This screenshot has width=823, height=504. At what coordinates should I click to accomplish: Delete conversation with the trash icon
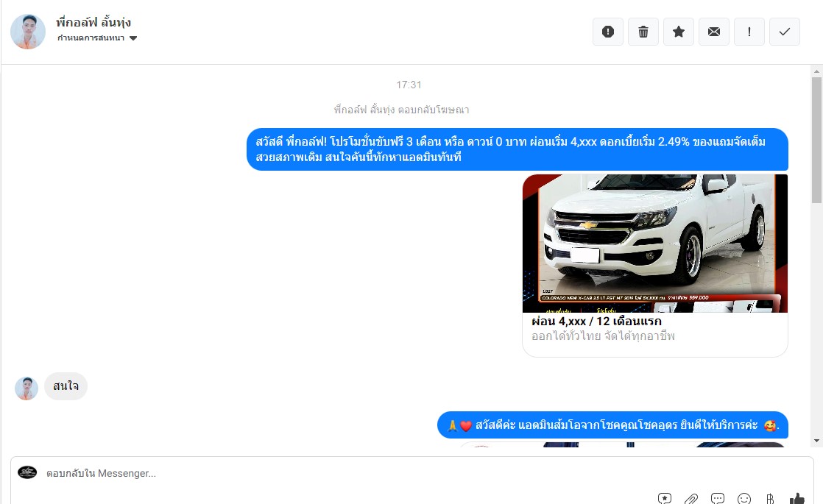[x=643, y=32]
